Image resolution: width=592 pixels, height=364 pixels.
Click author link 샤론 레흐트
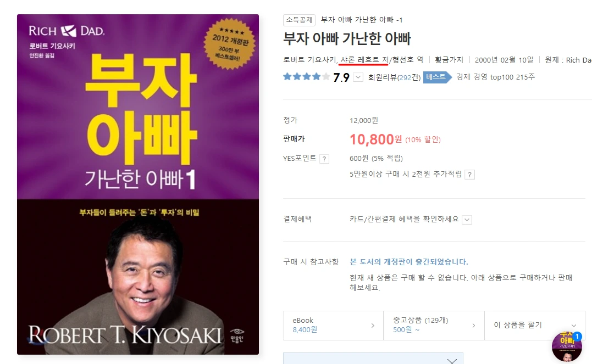tap(360, 60)
